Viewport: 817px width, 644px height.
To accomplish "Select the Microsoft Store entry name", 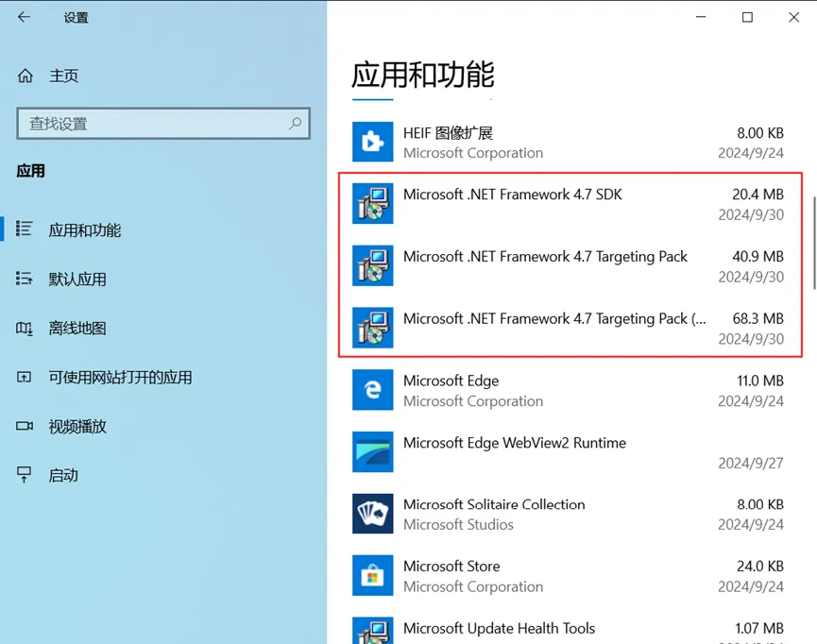I will click(x=451, y=567).
